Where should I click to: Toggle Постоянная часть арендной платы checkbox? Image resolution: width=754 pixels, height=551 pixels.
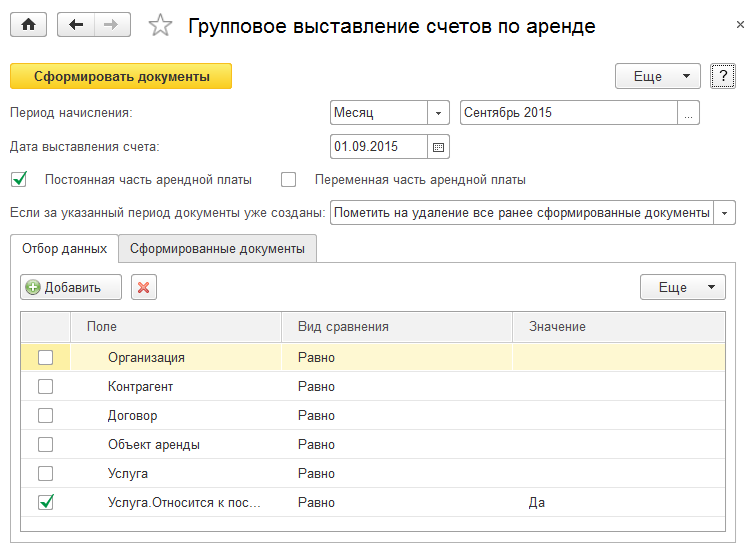[19, 179]
